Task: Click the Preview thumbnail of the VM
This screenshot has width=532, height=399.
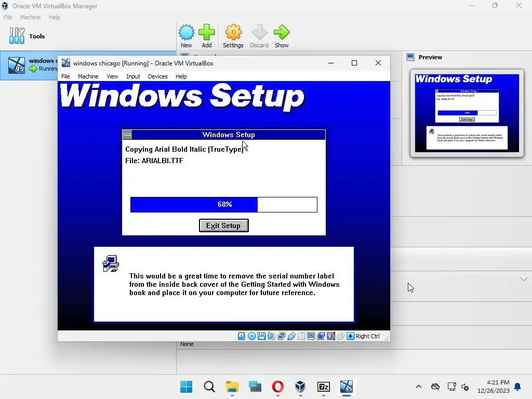Action: (467, 113)
